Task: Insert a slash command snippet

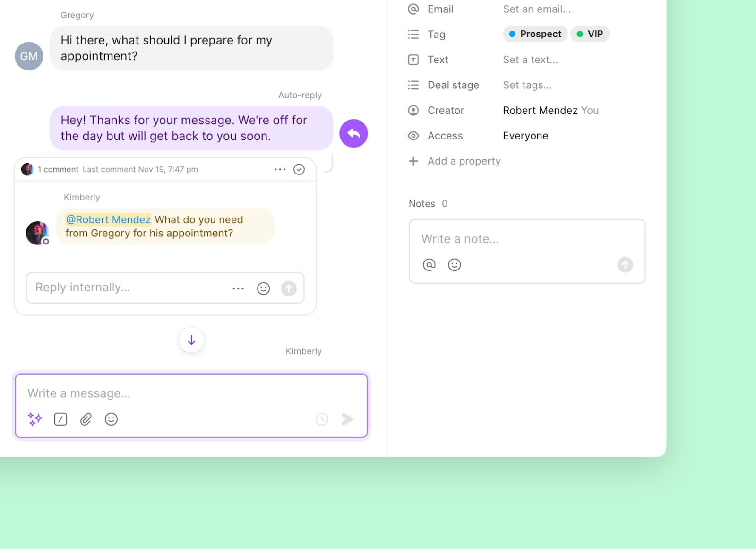Action: pos(60,419)
